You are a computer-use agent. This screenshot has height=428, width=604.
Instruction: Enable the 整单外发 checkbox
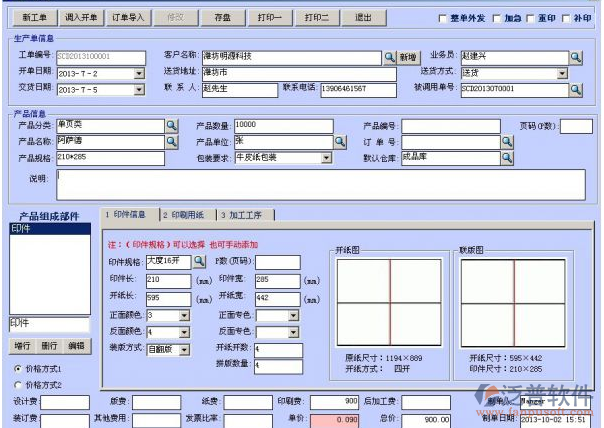tap(445, 19)
